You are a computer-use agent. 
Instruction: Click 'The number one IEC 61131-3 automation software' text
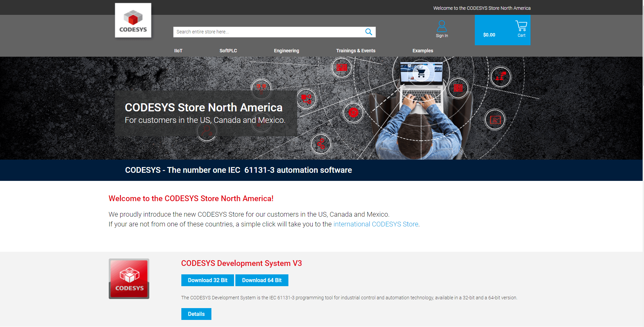260,170
